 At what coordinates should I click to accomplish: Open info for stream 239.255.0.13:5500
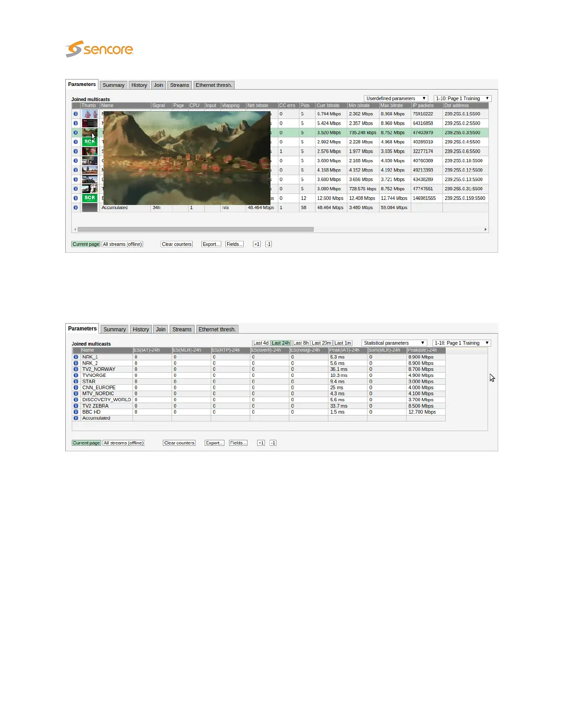(x=75, y=179)
